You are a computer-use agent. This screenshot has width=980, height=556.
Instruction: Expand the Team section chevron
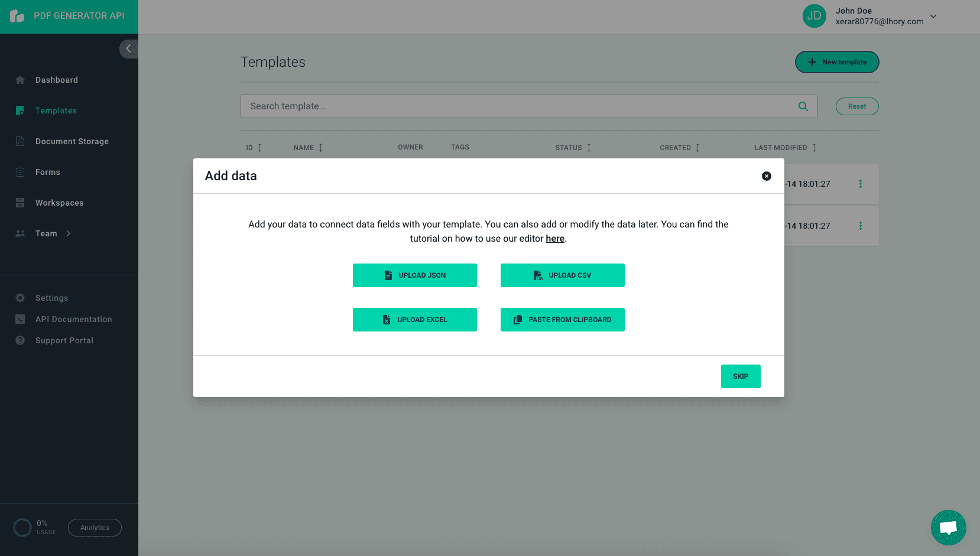[x=67, y=233]
